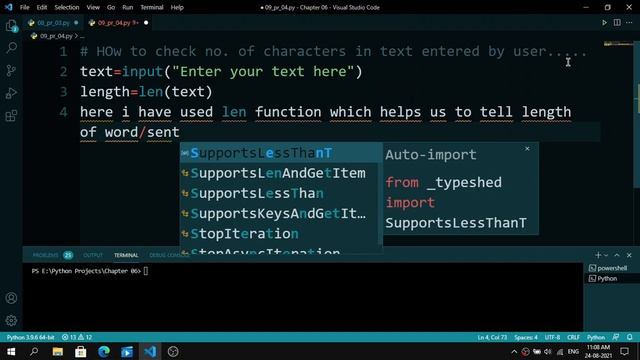Open the launch profile dropdown beside plus
Viewport: 640px width, 360px height.
[606, 255]
